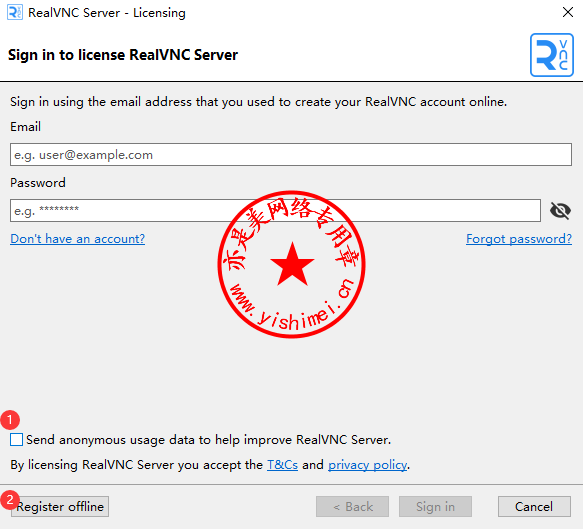Click the "Email" field label
583x529 pixels.
pyautogui.click(x=25, y=127)
